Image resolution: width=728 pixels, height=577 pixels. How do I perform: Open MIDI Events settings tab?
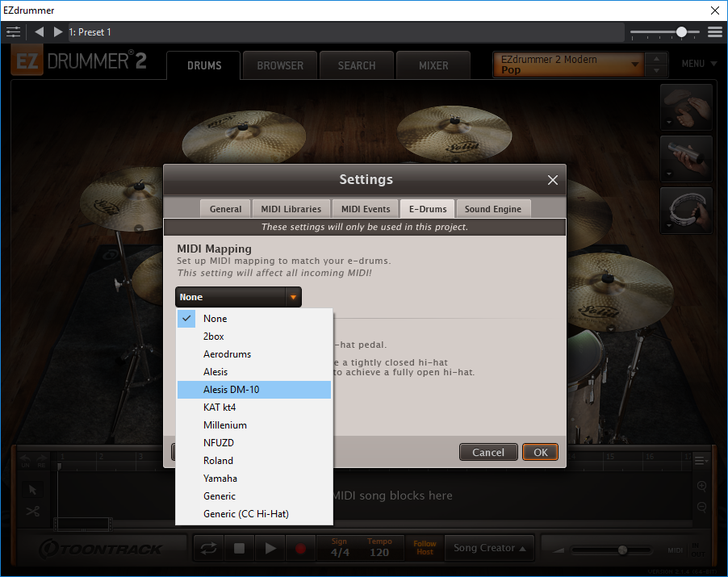point(366,209)
